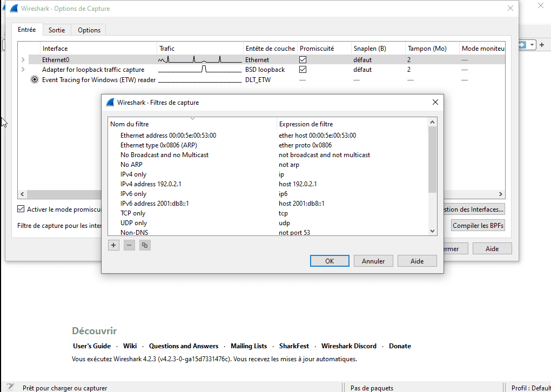
Task: Open Aide in Filtres de capture dialog
Action: [x=417, y=261]
